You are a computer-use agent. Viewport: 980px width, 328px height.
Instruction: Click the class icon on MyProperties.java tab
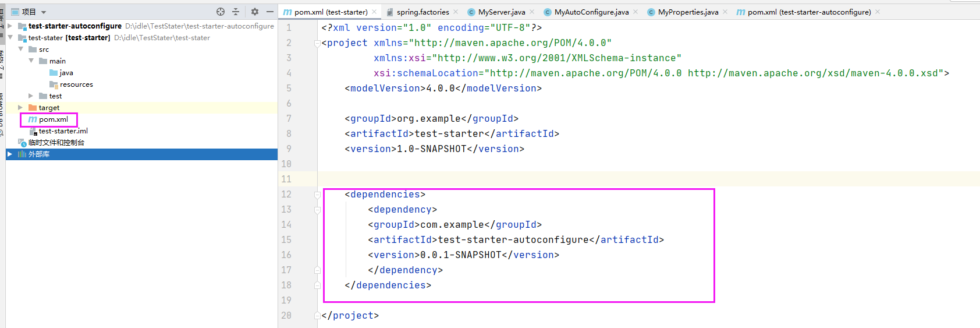651,12
